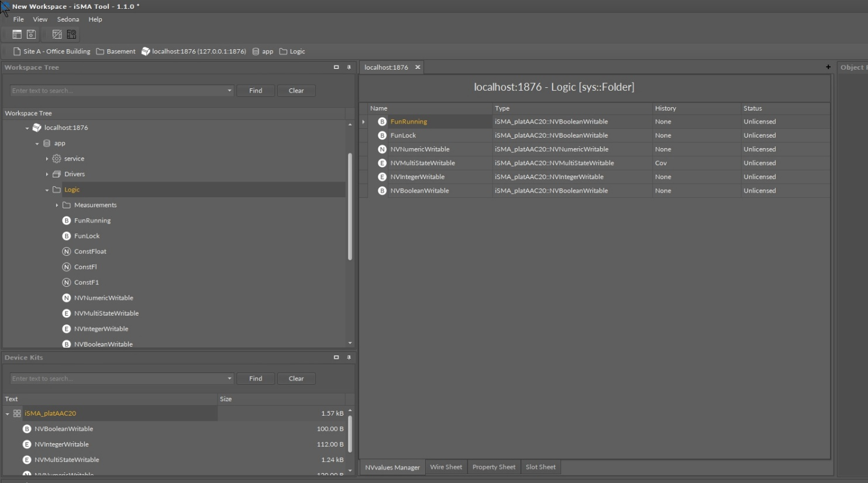Viewport: 868px width, 483px height.
Task: Save the workspace using the save icon
Action: [30, 34]
